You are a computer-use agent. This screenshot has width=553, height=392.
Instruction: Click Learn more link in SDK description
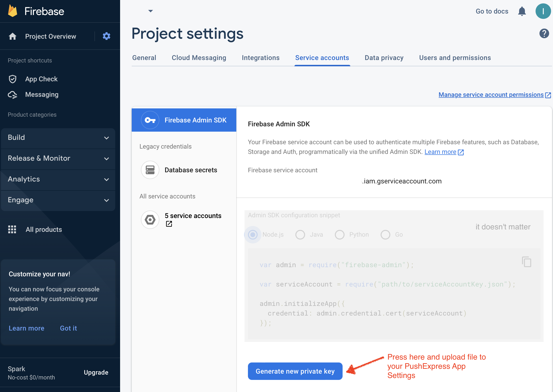(440, 152)
